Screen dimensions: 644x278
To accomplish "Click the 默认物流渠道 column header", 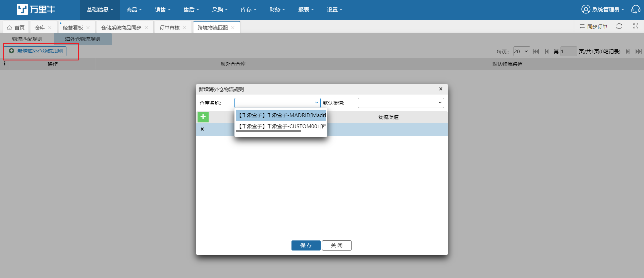I will (x=507, y=64).
